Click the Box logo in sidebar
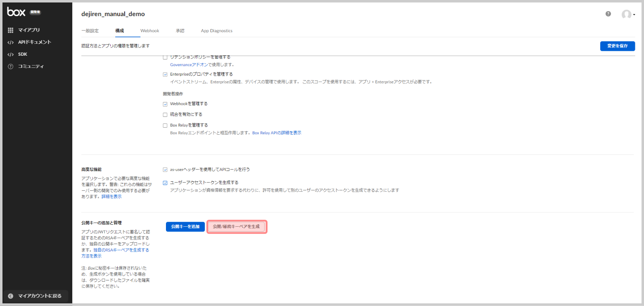Viewport: 644px width, 306px height. [x=17, y=12]
